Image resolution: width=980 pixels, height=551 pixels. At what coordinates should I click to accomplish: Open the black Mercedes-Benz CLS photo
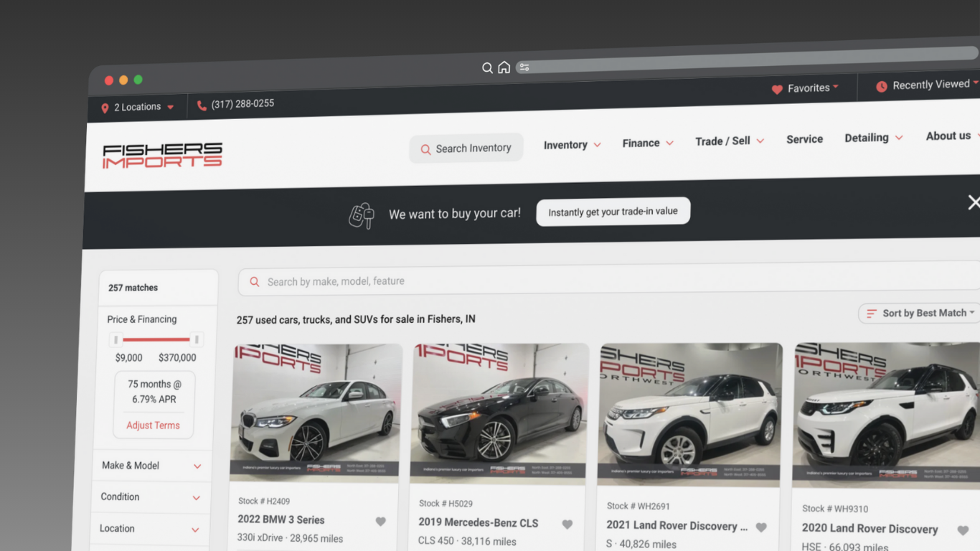click(499, 415)
